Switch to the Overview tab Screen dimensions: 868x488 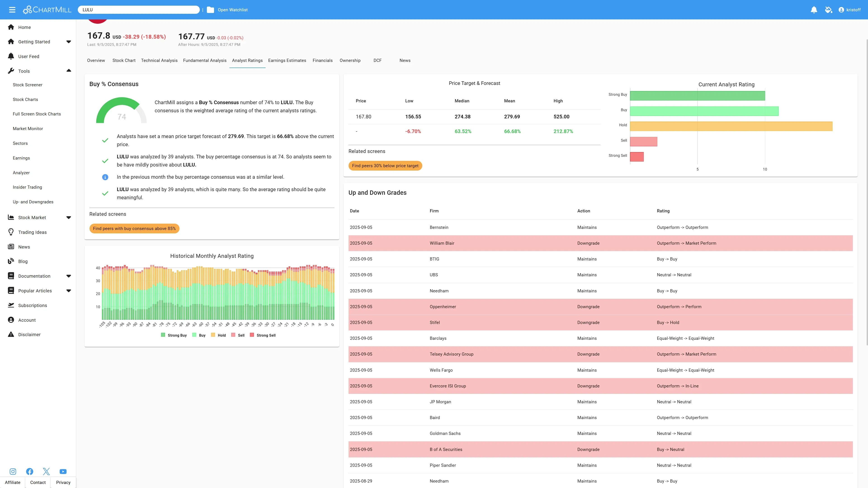[96, 61]
